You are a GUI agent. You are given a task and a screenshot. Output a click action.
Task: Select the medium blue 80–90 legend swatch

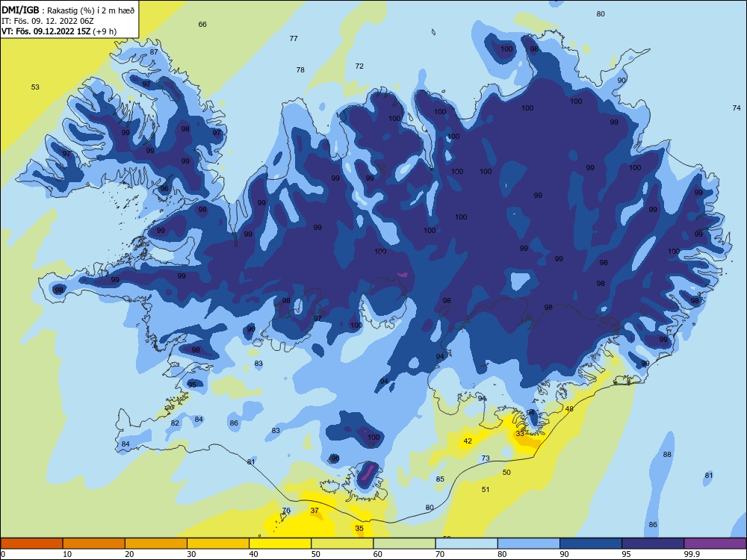pos(528,544)
